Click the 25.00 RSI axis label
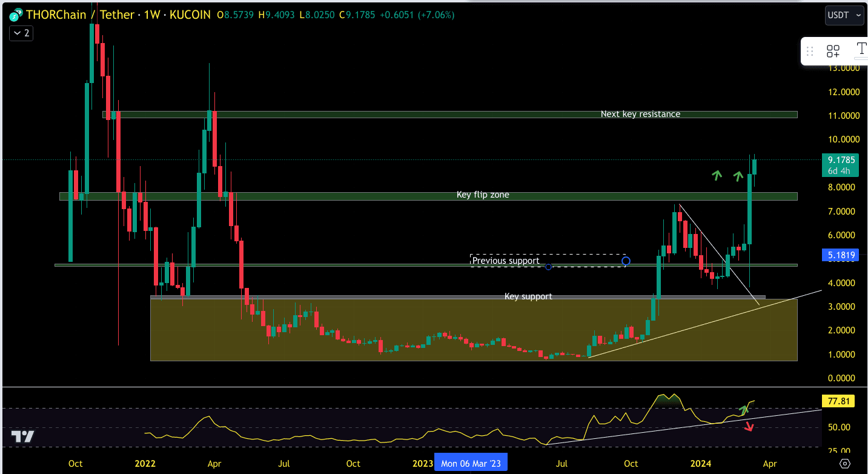868x474 pixels. pyautogui.click(x=839, y=451)
